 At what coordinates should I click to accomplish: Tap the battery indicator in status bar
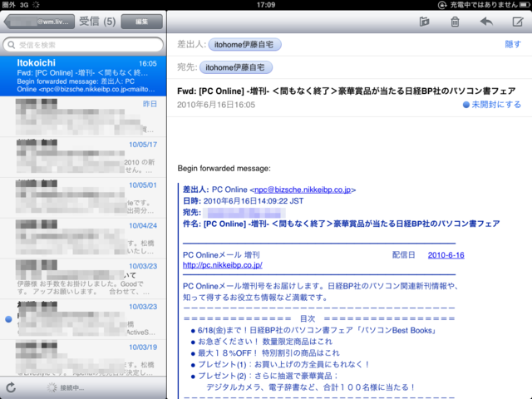[x=525, y=5]
